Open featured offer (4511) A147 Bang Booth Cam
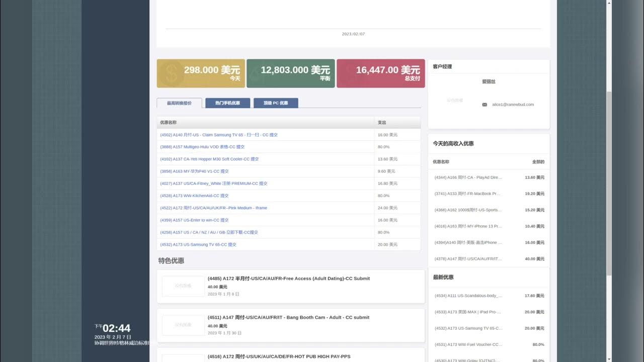Screen dimensions: 644x362 288,317
